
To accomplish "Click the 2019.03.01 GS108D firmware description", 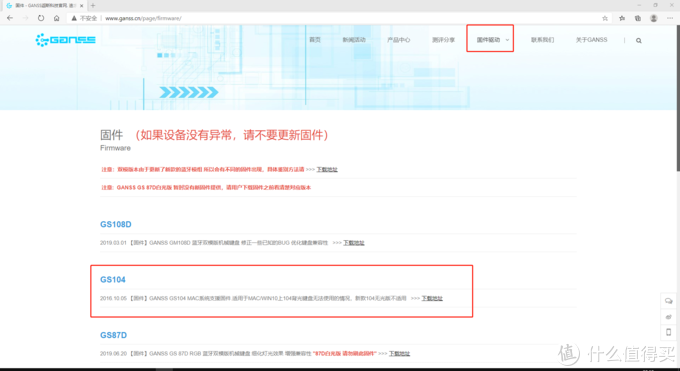I will (x=214, y=243).
